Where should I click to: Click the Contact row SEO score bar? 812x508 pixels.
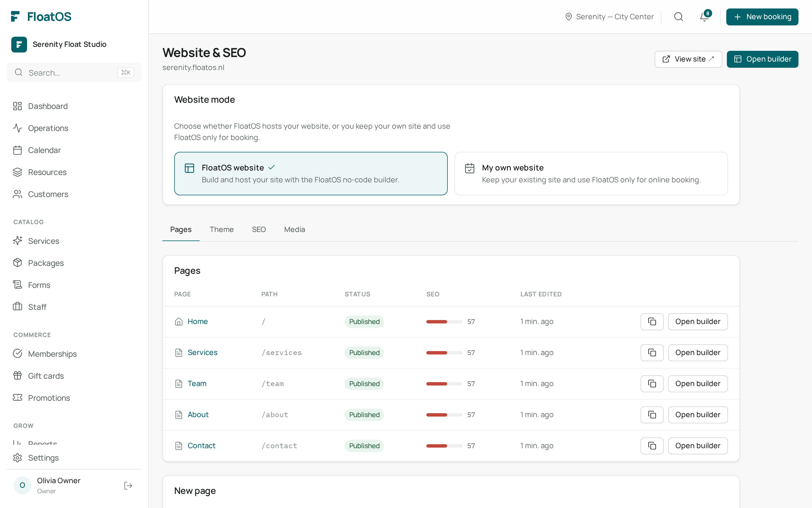(444, 446)
